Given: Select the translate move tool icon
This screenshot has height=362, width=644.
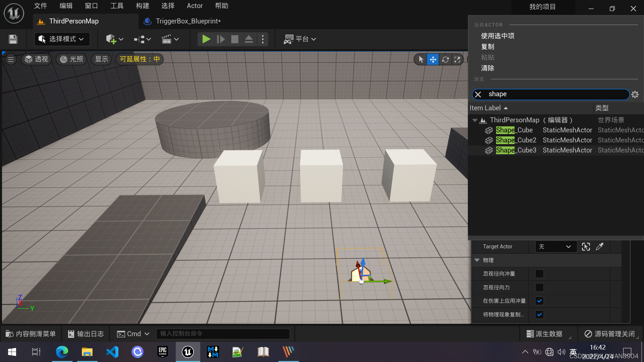Looking at the screenshot, I should pos(433,59).
